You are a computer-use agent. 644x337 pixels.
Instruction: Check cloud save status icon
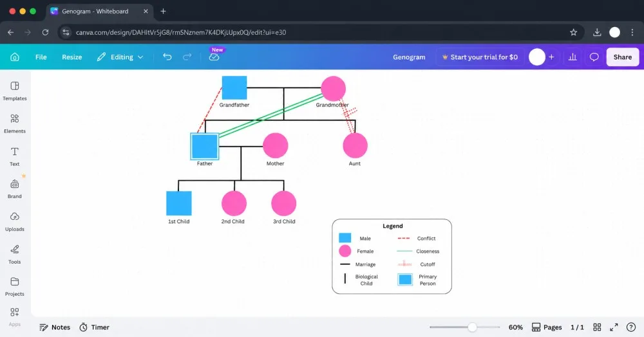click(x=214, y=57)
